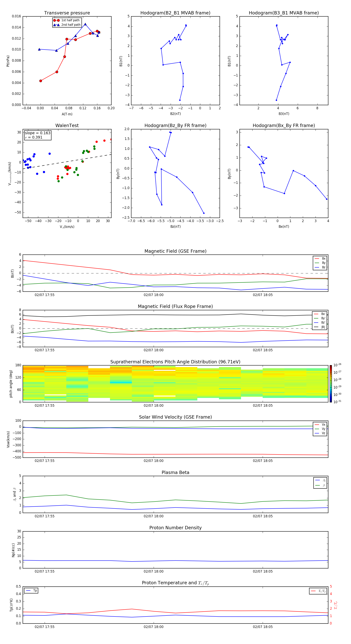This screenshot has height=644, width=351.
Task: Click the "Tp(10^6K)" y-axis label
Action: [x=11, y=605]
